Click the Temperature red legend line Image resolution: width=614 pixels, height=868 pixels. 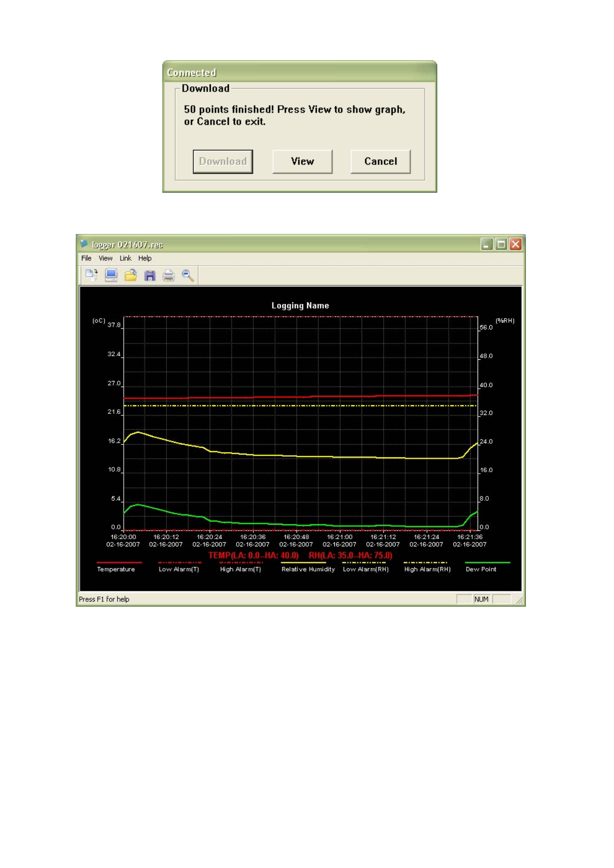tap(119, 562)
